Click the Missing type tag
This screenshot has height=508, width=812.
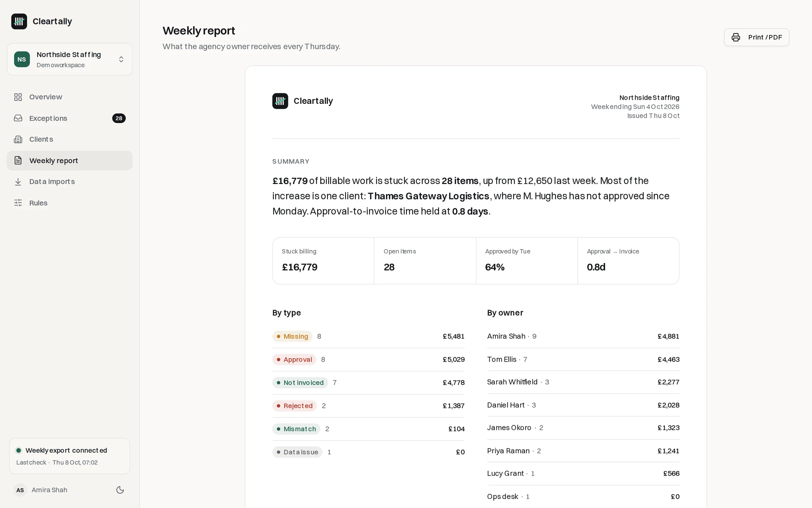pos(292,336)
